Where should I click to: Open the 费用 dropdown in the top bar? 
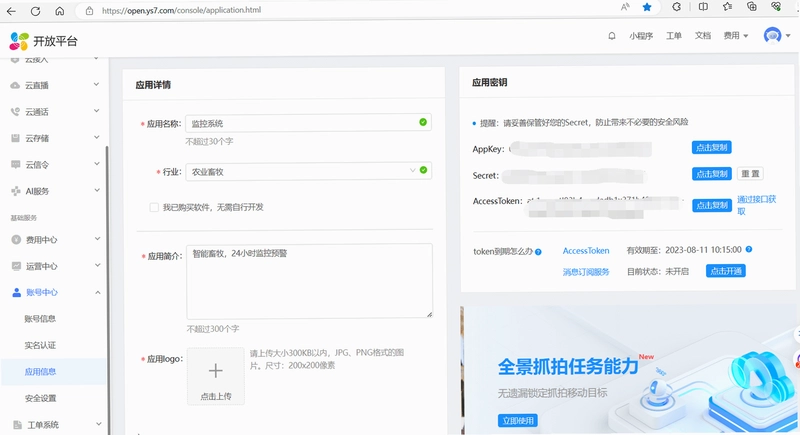(736, 36)
